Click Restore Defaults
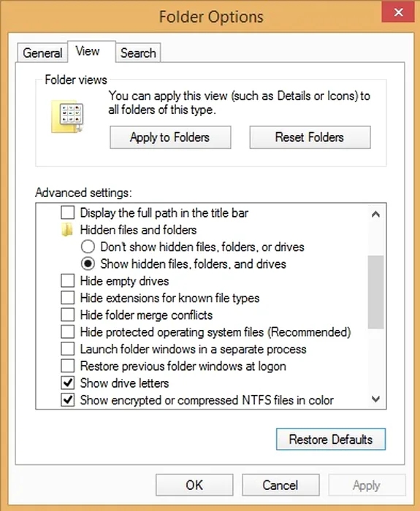The image size is (420, 511). [331, 439]
